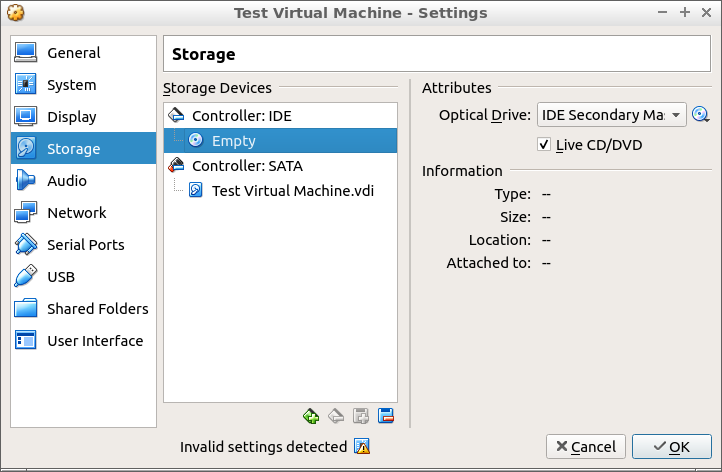
Task: Select the Empty optical drive entry
Action: point(280,140)
